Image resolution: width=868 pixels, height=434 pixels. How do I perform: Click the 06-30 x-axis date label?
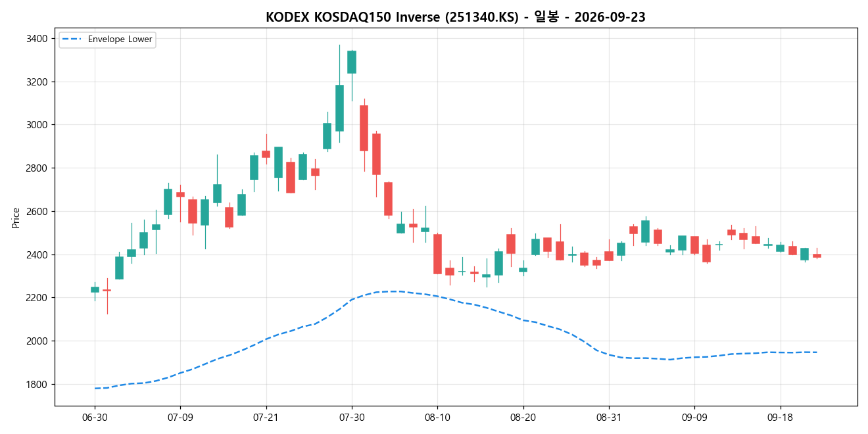(x=95, y=418)
